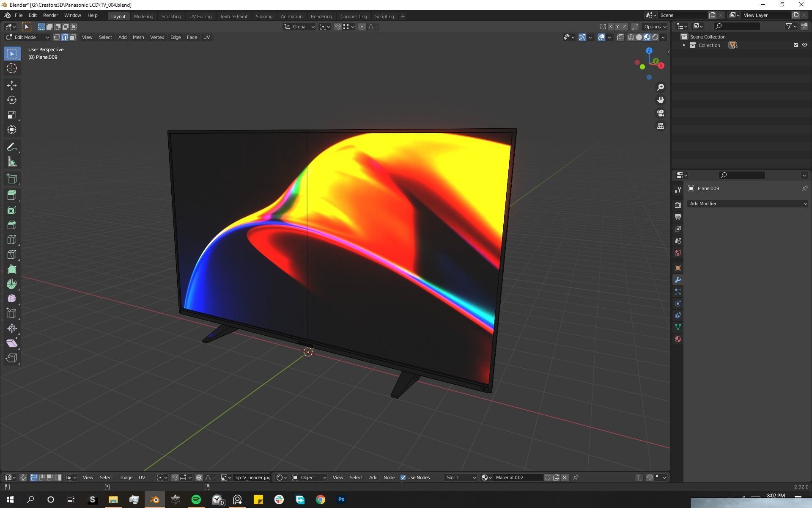Click outliner search field
Screen dimensions: 812x508
tap(737, 26)
